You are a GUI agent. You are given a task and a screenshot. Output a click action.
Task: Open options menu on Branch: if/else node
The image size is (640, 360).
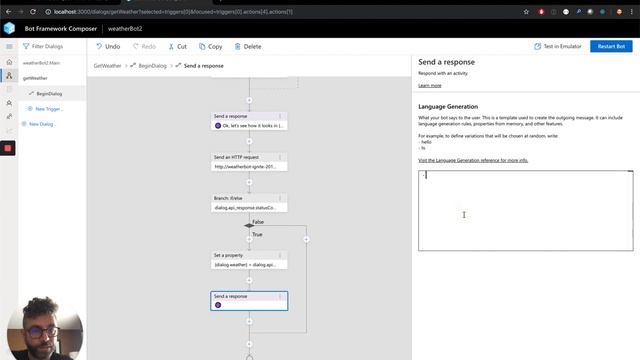280,198
